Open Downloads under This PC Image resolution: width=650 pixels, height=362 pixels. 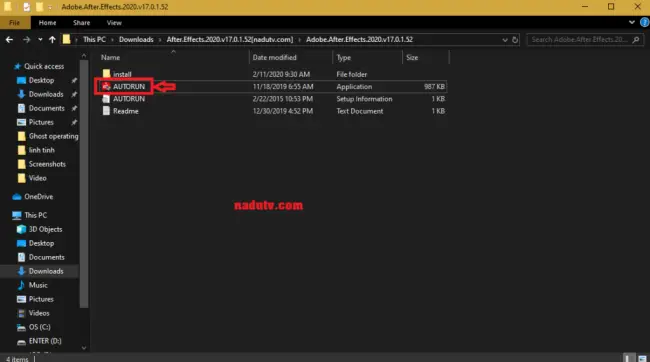coord(46,271)
